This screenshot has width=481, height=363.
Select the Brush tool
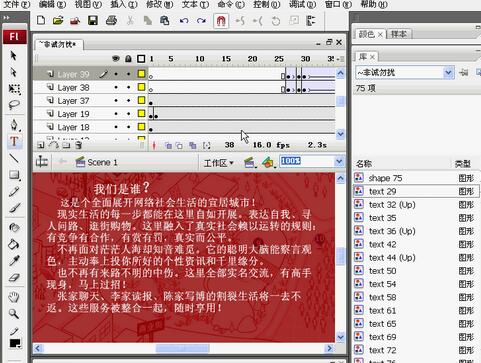point(14,208)
